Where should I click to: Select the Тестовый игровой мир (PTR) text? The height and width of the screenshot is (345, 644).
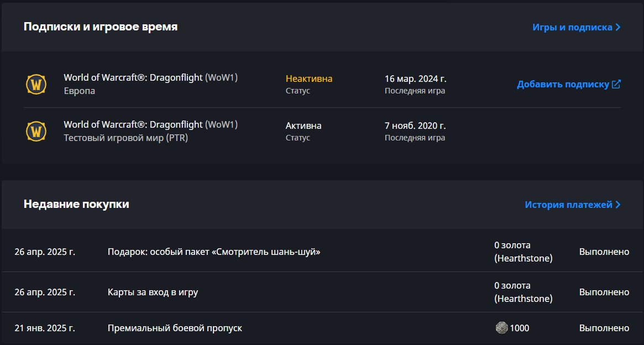click(125, 138)
